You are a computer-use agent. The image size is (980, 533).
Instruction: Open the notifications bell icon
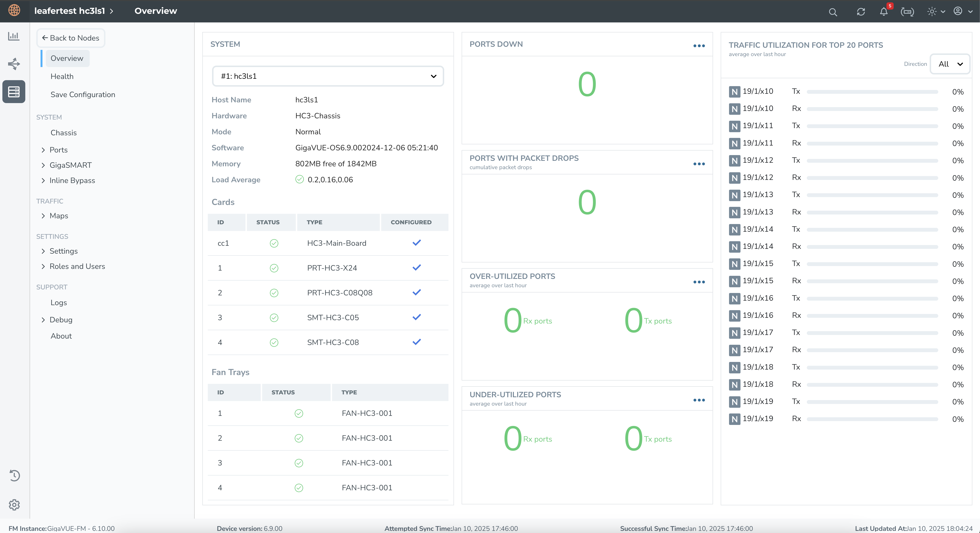point(883,12)
